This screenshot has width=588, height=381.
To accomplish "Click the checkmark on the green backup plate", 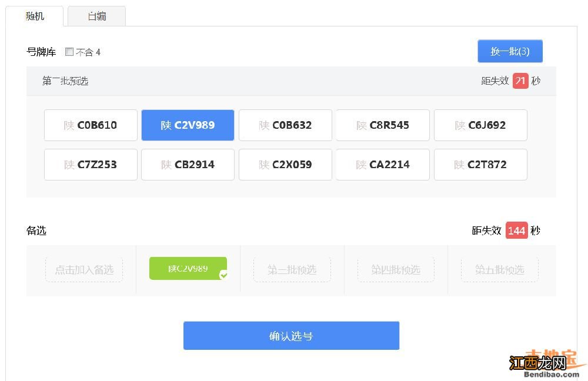I will coord(223,275).
